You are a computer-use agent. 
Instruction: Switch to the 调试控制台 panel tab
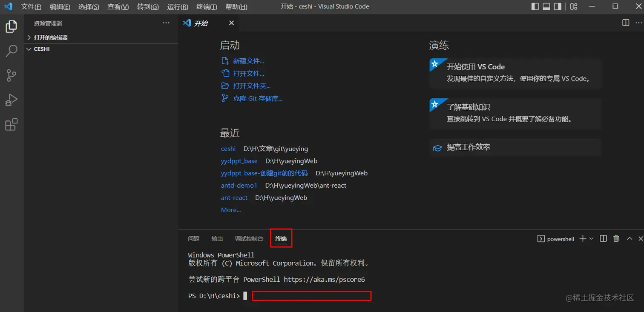(x=249, y=239)
